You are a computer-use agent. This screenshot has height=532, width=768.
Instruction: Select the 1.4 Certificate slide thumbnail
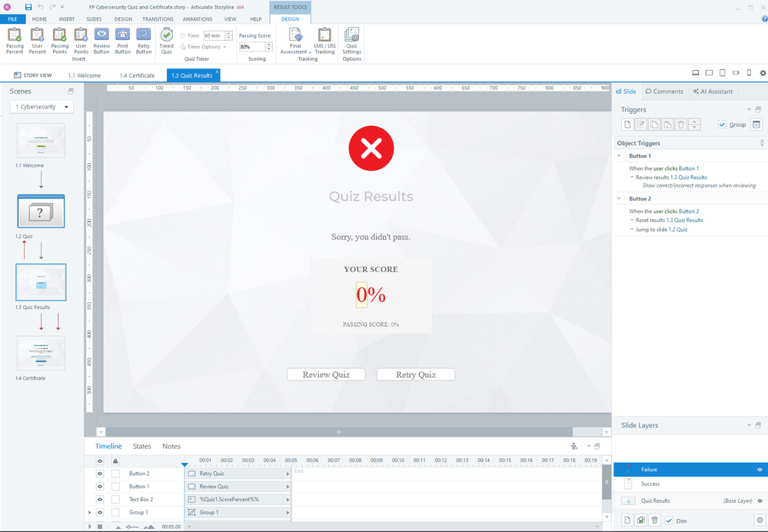coord(41,353)
